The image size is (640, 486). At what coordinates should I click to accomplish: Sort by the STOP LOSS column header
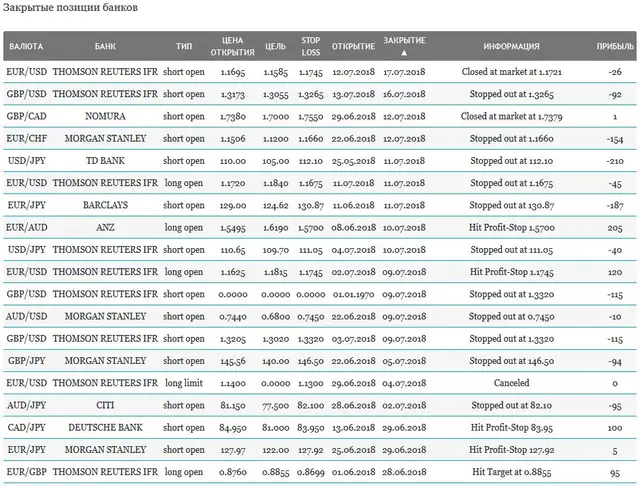(311, 46)
